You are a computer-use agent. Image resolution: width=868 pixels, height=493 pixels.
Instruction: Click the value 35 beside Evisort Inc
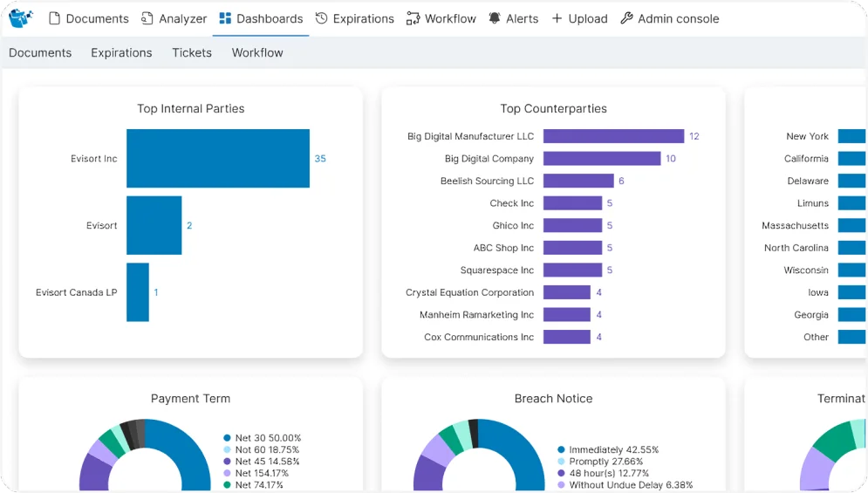point(320,159)
